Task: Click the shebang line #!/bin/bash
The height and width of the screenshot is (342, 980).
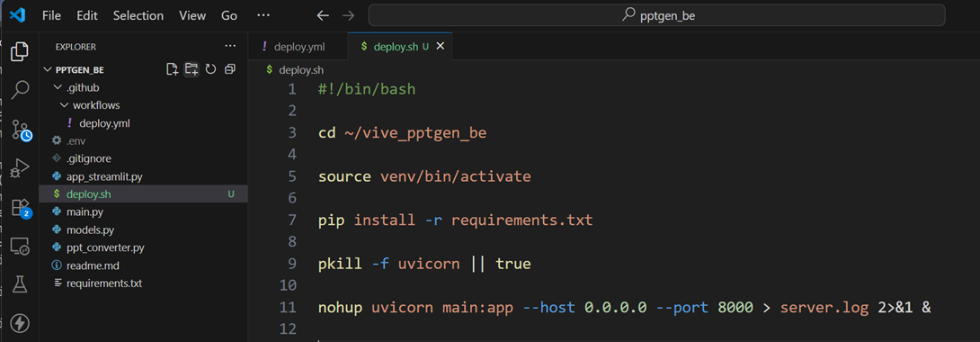Action: pos(367,89)
